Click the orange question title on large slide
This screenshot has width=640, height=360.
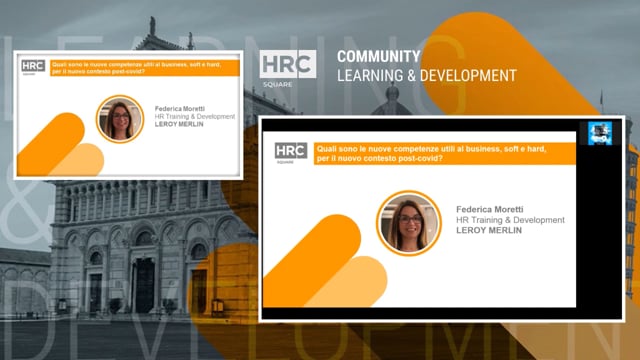[444, 153]
